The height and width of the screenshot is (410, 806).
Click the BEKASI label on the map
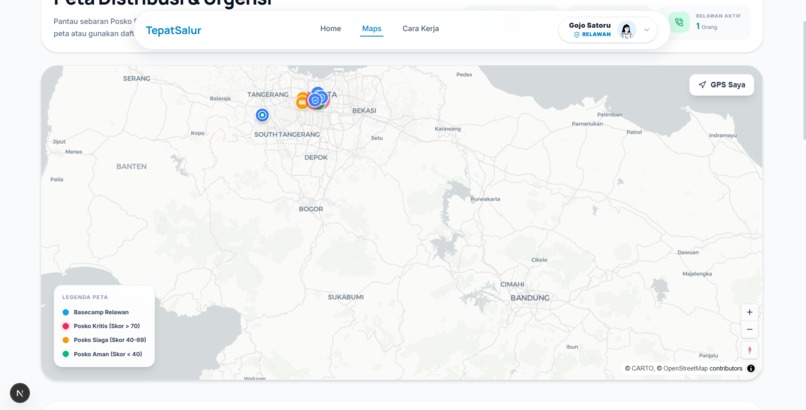point(364,110)
